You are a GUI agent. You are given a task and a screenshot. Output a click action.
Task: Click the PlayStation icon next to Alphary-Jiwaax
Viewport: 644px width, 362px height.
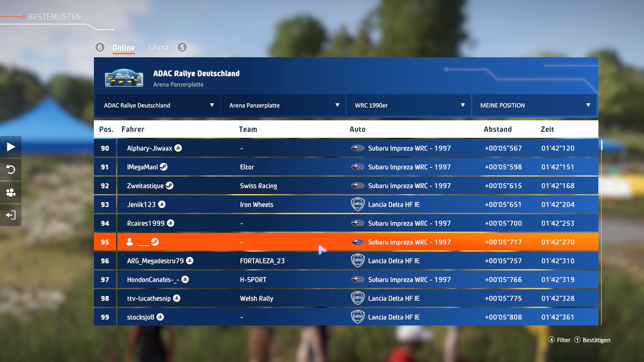tap(178, 148)
